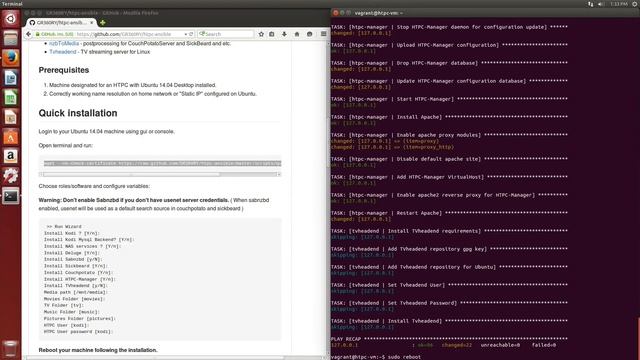
Task: Reload the GitHub page in Firefox
Action: (191, 34)
